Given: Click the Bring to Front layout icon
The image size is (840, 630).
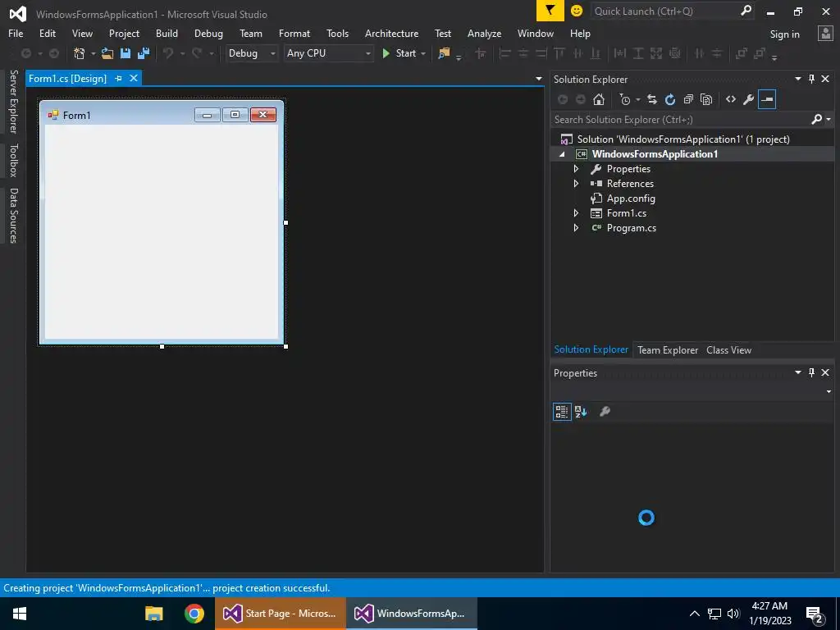Looking at the screenshot, I should (x=742, y=53).
